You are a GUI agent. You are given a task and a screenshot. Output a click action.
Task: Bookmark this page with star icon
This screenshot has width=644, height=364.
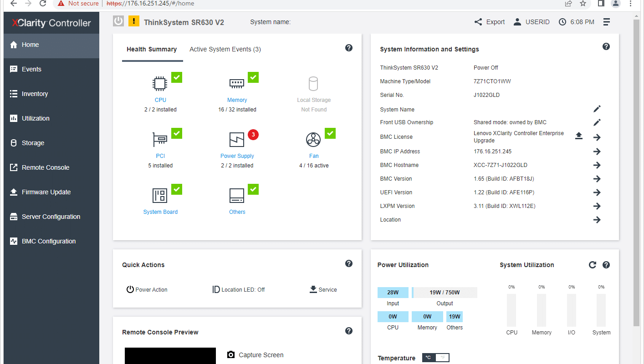pos(583,4)
